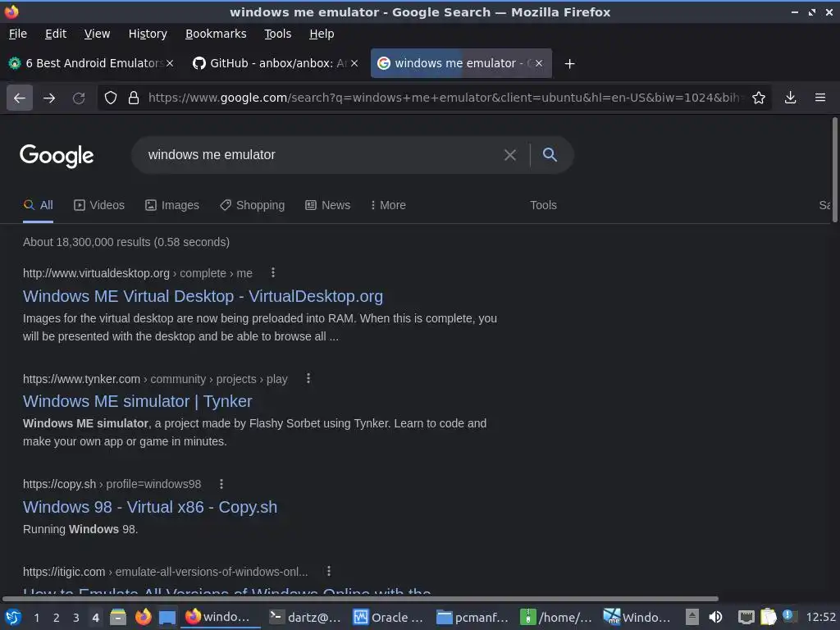Reload the current page
This screenshot has height=630, width=840.
point(79,98)
